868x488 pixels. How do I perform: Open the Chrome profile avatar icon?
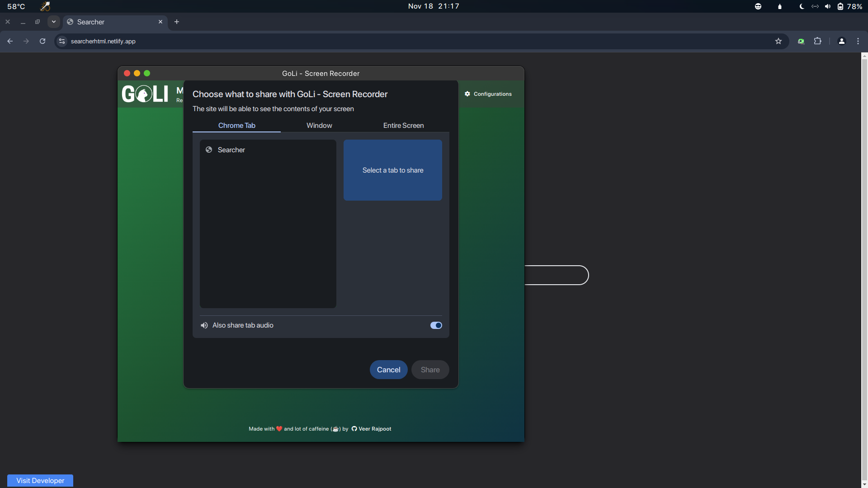point(841,41)
